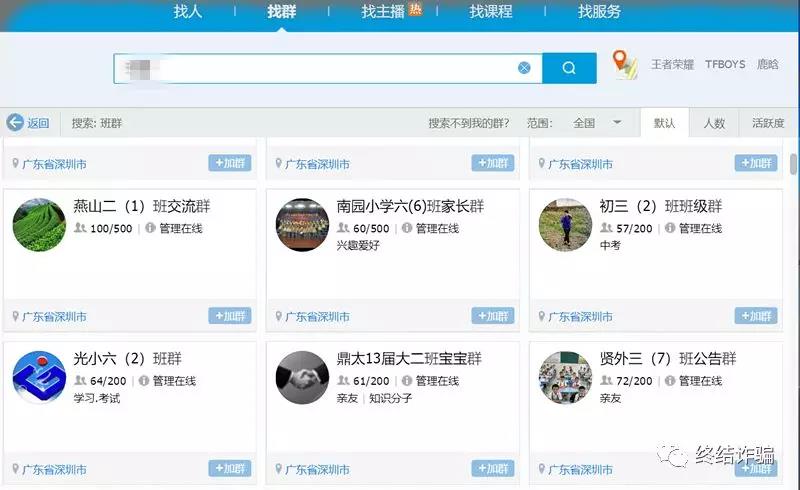Click the 搜索不到我的群? link

[x=468, y=123]
